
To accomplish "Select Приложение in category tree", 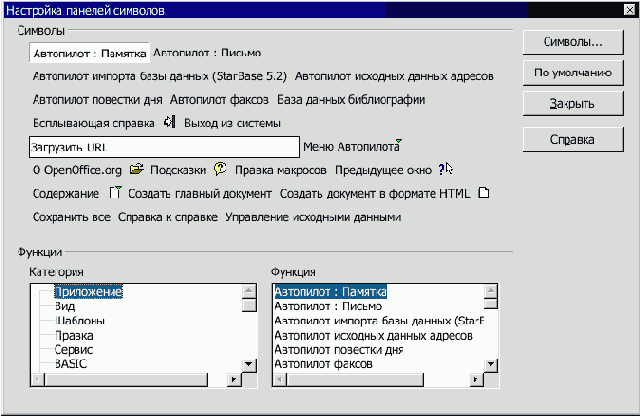I will (x=88, y=291).
